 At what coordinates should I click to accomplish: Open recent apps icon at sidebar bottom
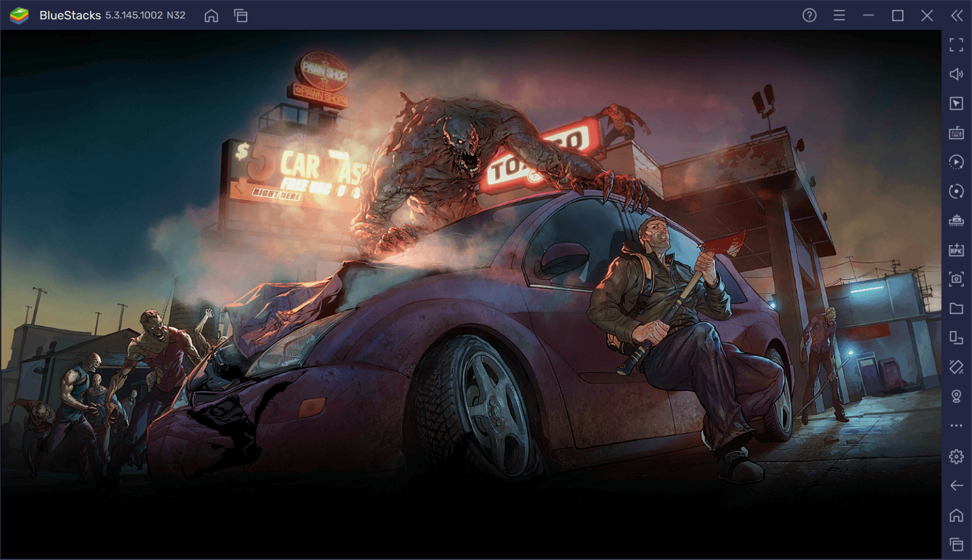[x=956, y=544]
